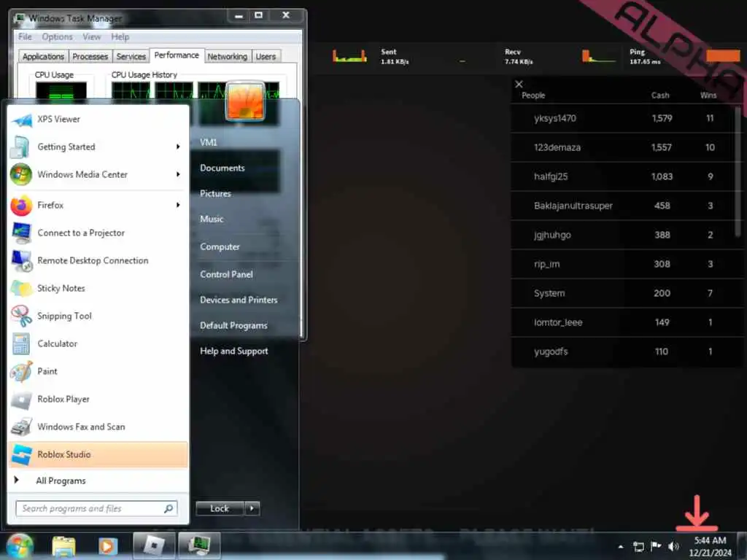Screen dimensions: 747x560
Task: Click the search magnifier icon
Action: [x=169, y=508]
